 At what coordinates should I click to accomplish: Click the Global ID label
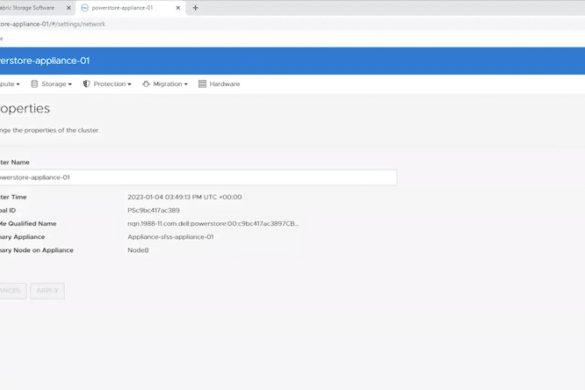(x=8, y=210)
